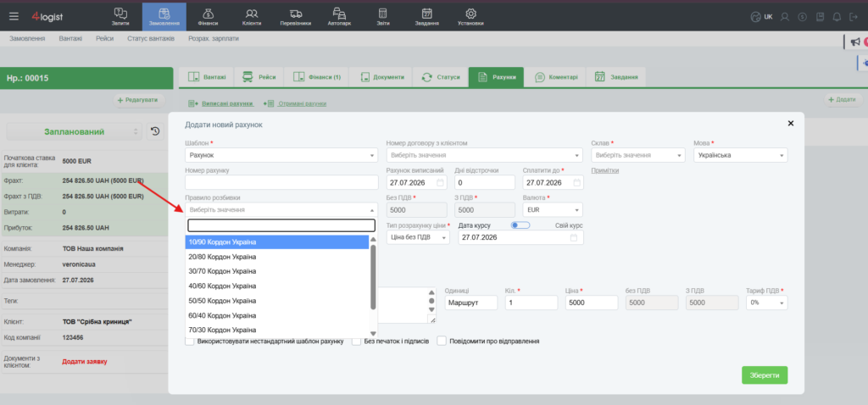Check Без печаток і підписів

coord(357,341)
